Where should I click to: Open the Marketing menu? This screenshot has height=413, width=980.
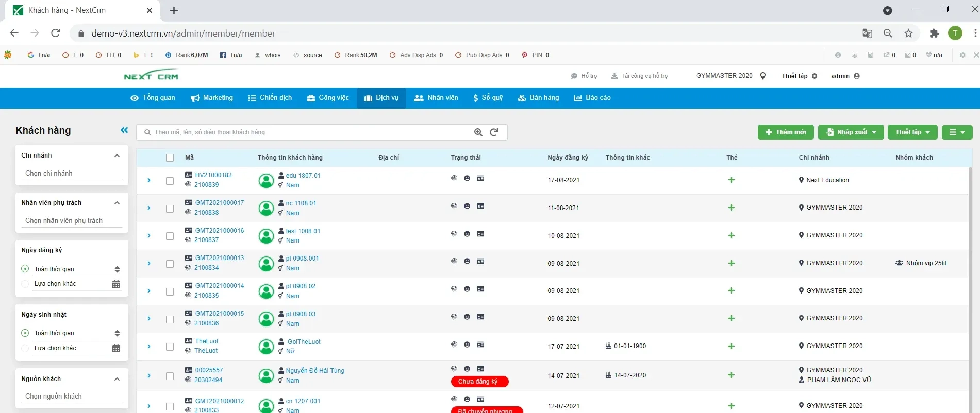(x=212, y=98)
